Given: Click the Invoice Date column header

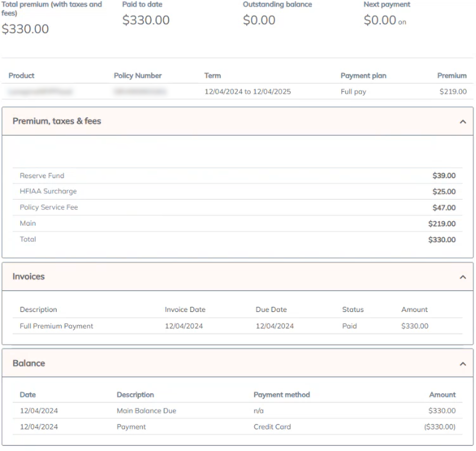Looking at the screenshot, I should pos(185,310).
